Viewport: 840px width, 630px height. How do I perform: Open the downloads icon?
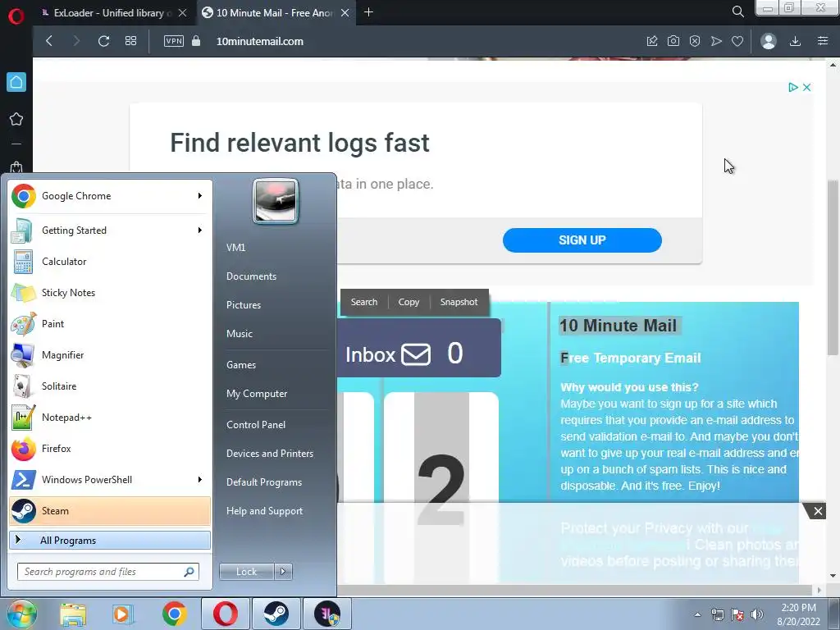click(x=796, y=41)
